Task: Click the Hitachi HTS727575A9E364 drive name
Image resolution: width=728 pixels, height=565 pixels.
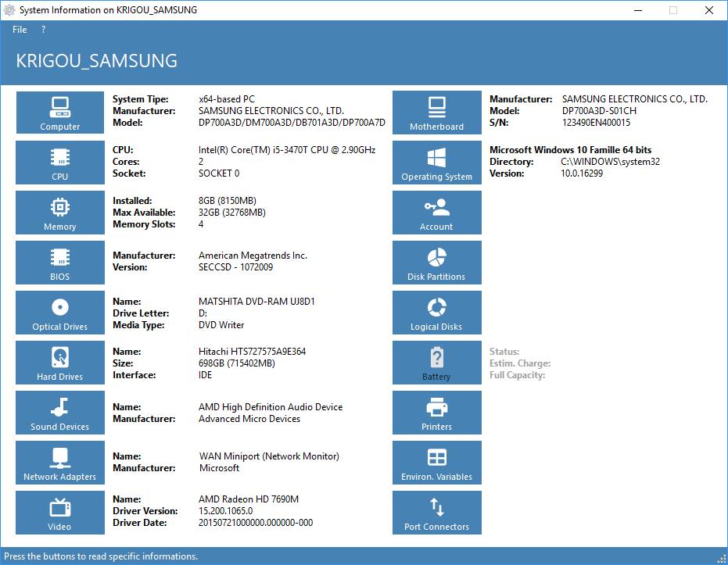Action: (x=252, y=352)
